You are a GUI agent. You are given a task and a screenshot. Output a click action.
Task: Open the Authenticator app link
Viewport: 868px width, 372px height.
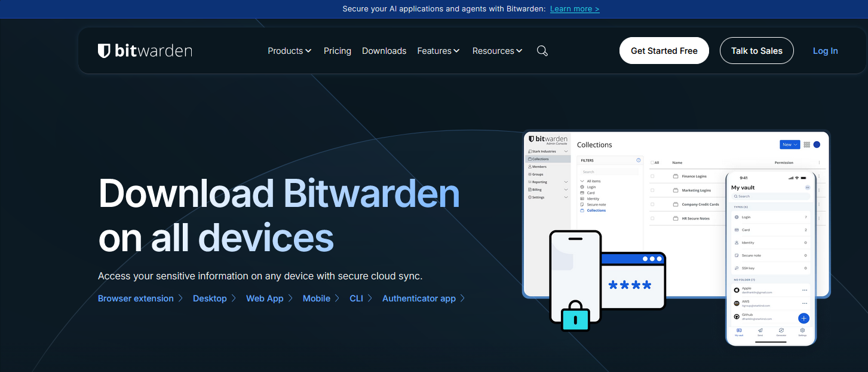click(x=419, y=298)
